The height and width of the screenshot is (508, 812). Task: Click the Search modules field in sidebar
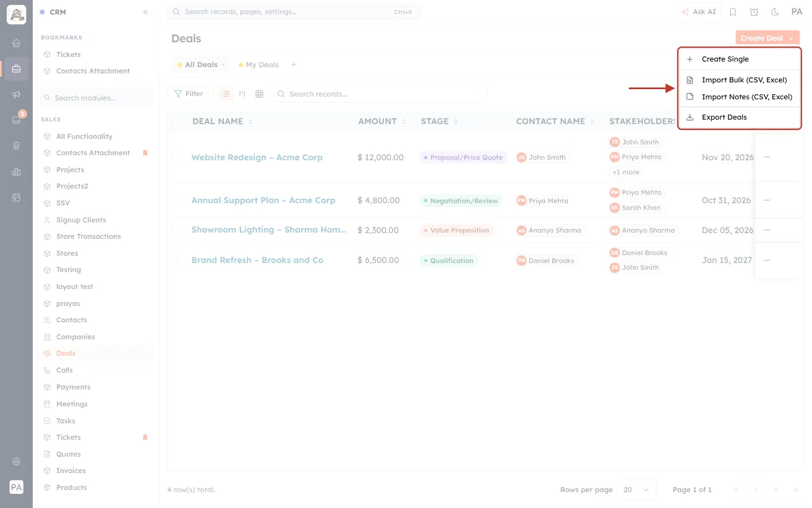coord(96,98)
